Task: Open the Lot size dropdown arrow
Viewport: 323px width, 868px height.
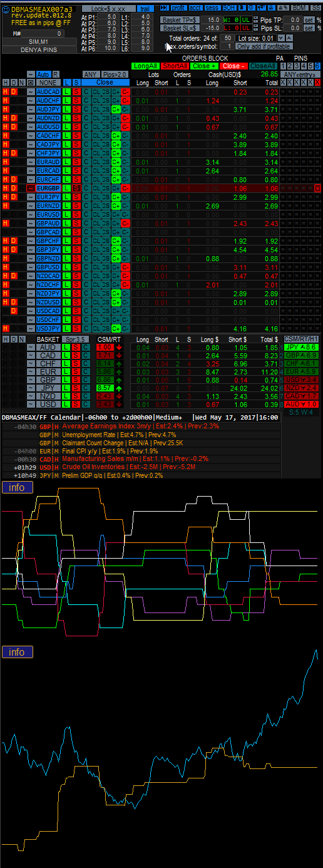Action: (x=280, y=38)
